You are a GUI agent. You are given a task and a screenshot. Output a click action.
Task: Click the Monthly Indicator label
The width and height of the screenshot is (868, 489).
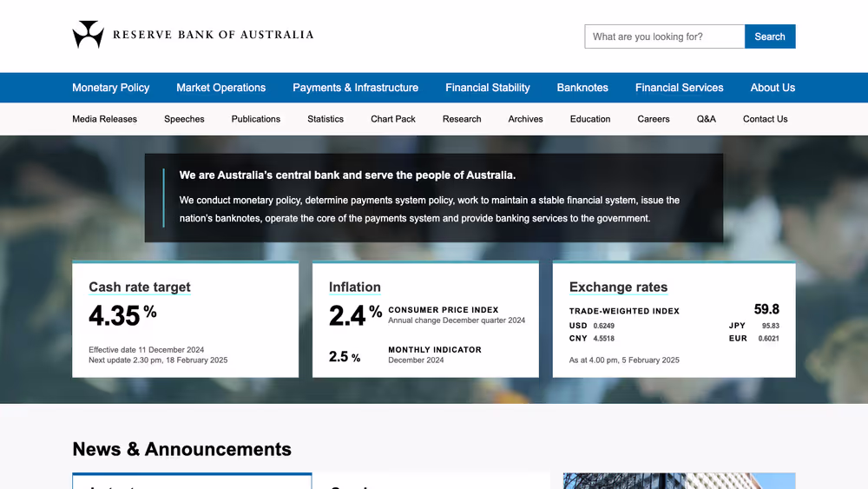(435, 350)
